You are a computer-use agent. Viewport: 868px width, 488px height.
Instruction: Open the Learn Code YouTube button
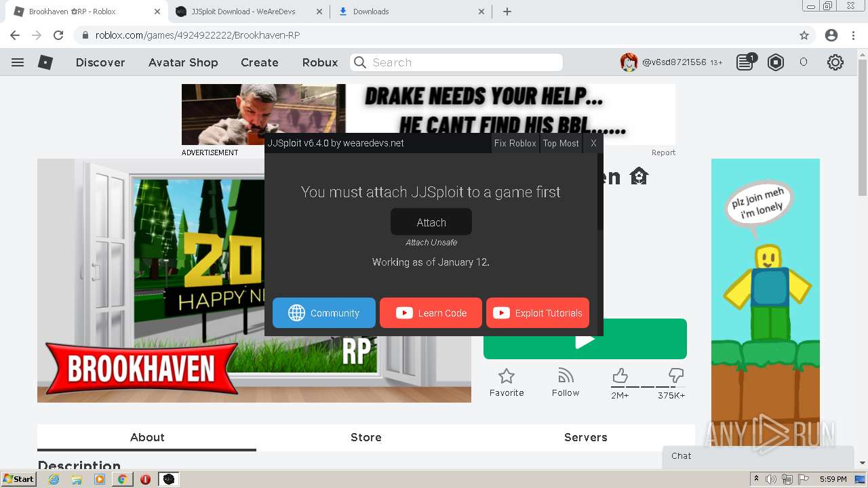click(x=431, y=313)
